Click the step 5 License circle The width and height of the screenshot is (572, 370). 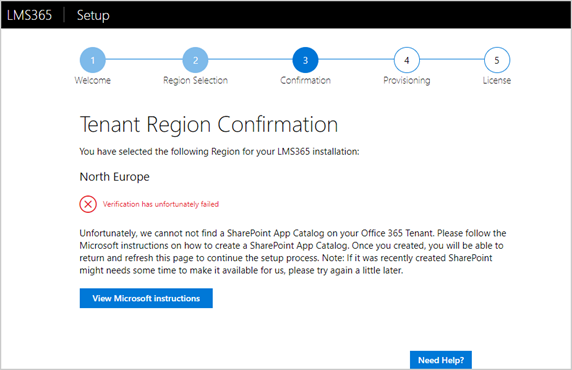tap(497, 60)
